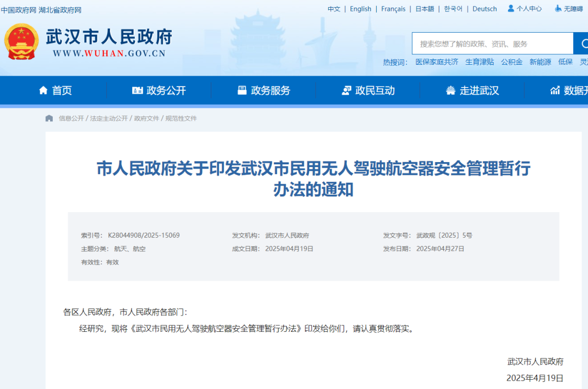The height and width of the screenshot is (389, 588).
Task: Click the signing date 2025年4月19日
Action: coord(535,378)
